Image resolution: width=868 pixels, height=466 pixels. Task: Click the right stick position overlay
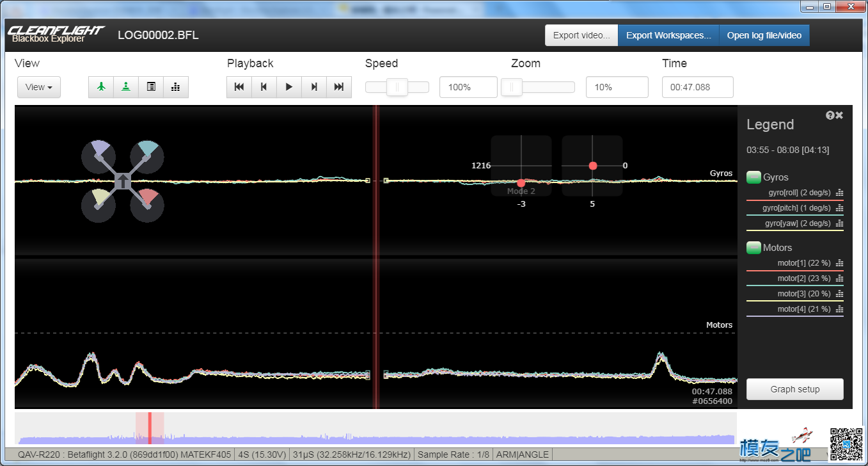pos(592,166)
